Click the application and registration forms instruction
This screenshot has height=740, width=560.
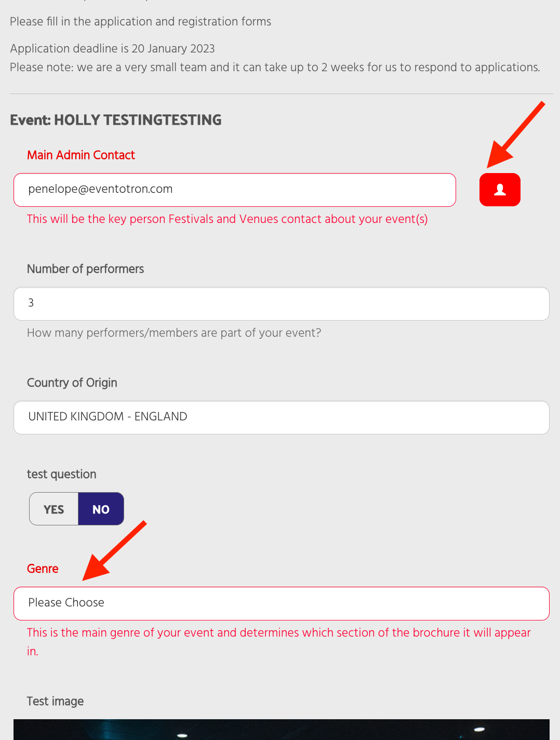click(140, 21)
